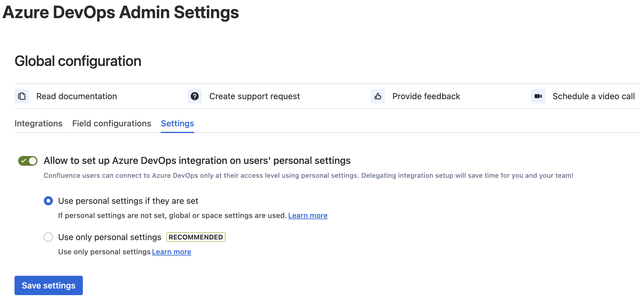Click the 'Global configuration' heading

coord(78,61)
